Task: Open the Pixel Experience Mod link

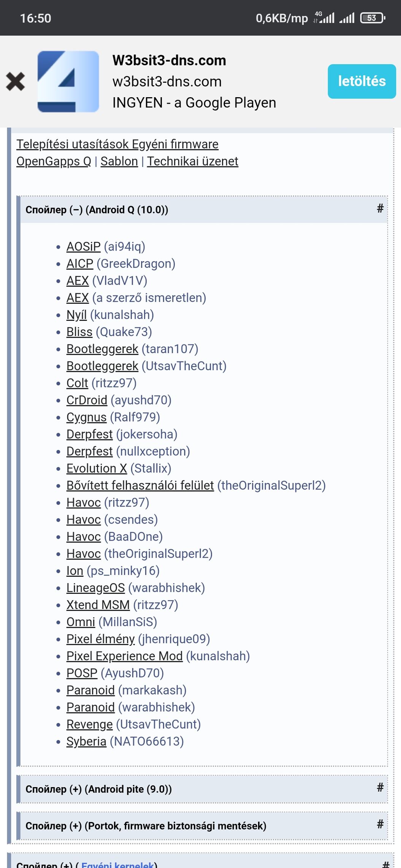Action: point(125,656)
